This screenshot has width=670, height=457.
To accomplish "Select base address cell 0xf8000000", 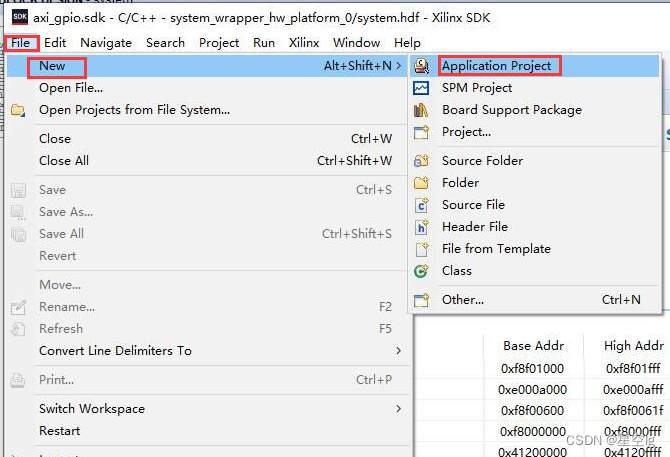I will click(532, 431).
